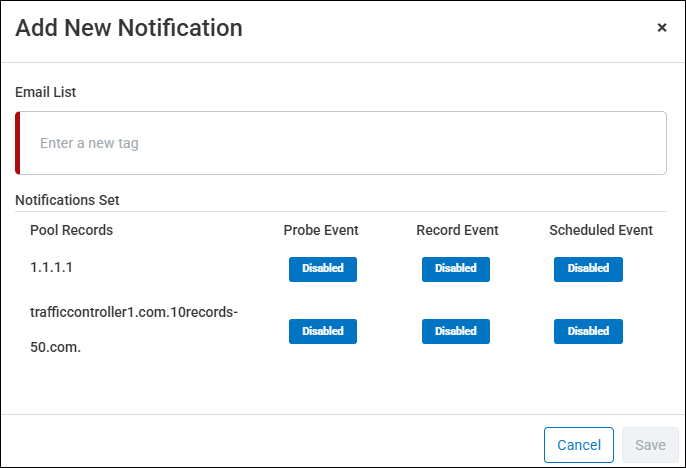The image size is (686, 468).
Task: Enable Record Event for trafficcontroller1.com record
Action: [455, 331]
